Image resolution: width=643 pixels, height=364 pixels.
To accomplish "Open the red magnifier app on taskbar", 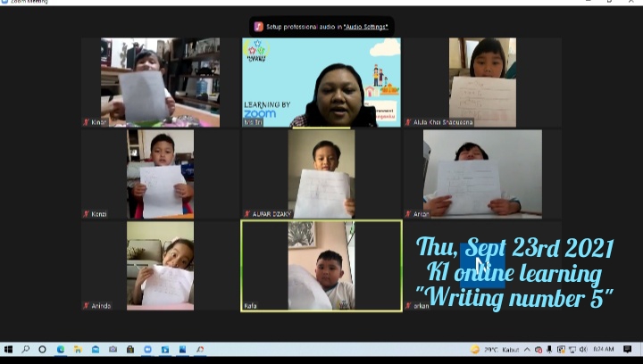I will tap(200, 349).
